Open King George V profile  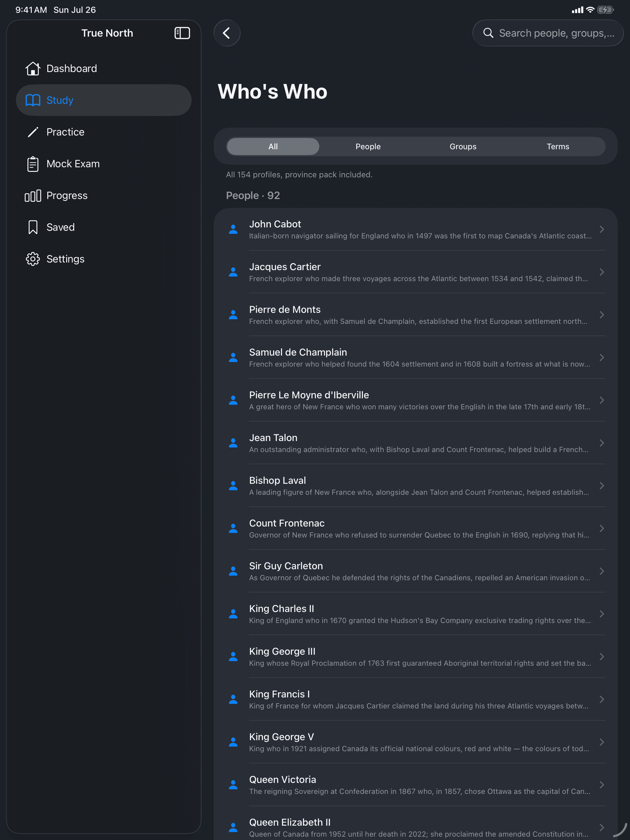tap(415, 742)
